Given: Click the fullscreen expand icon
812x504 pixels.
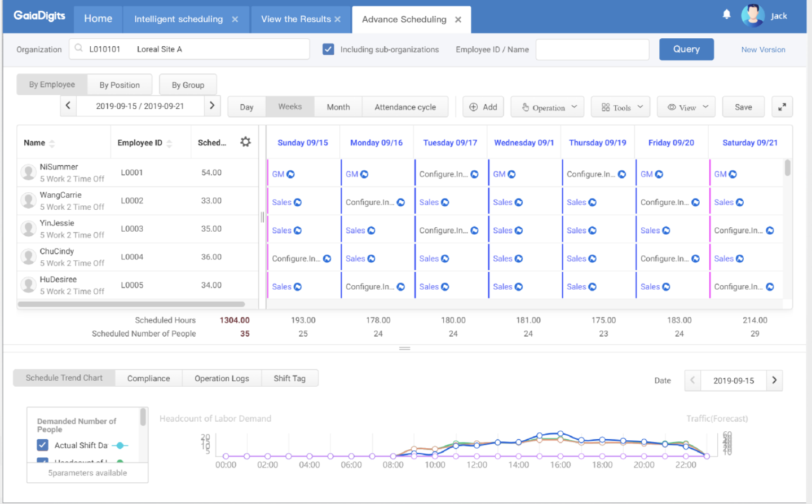Looking at the screenshot, I should tap(782, 107).
